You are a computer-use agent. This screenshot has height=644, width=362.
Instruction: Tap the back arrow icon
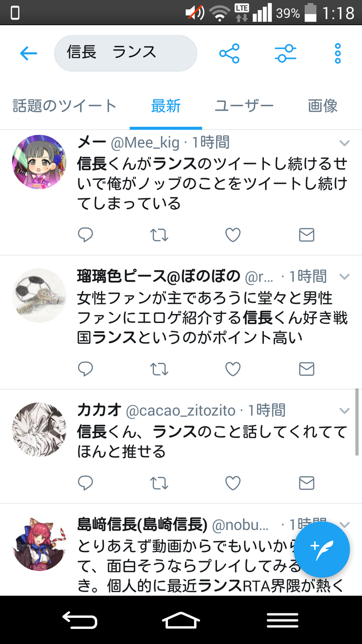29,53
